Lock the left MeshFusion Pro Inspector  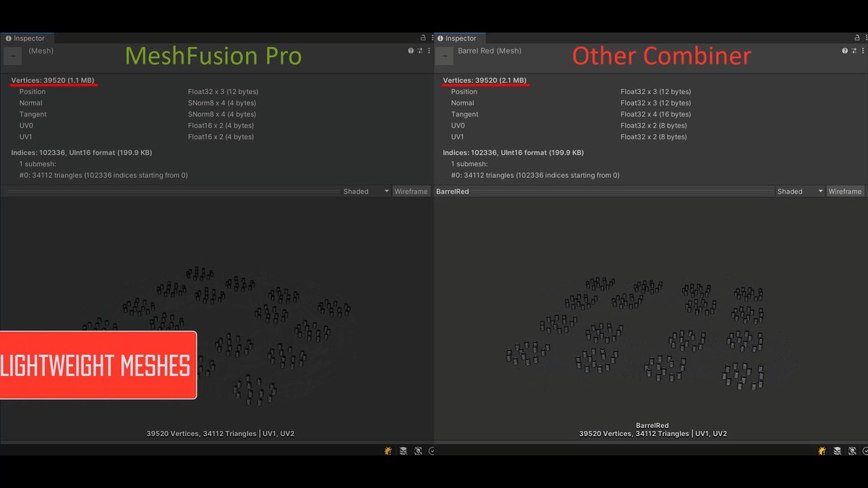click(x=422, y=38)
